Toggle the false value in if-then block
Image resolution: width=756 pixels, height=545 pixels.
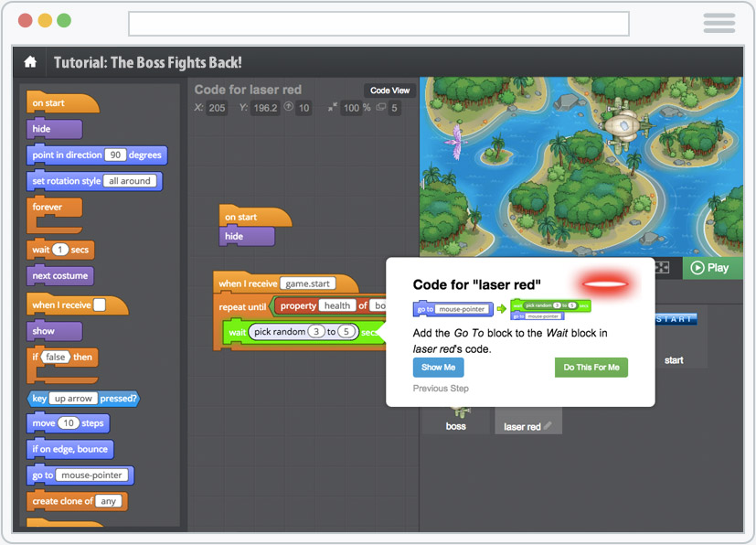56,357
